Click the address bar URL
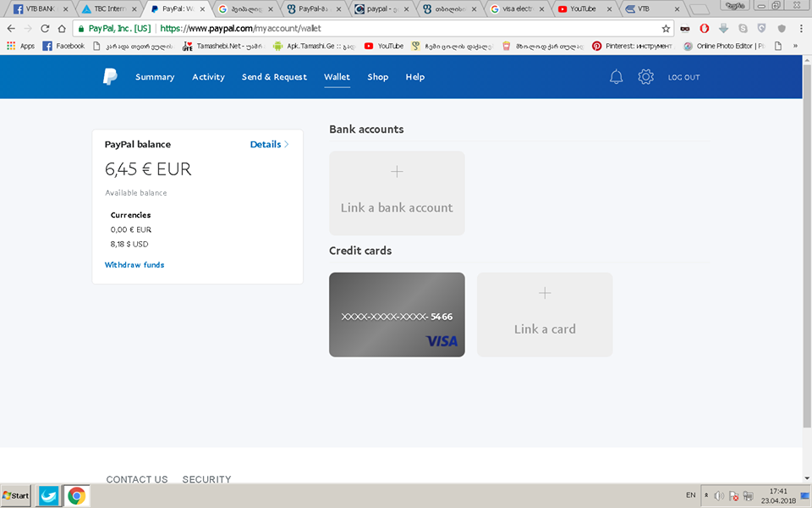Viewport: 812px width, 508px height. click(240, 29)
